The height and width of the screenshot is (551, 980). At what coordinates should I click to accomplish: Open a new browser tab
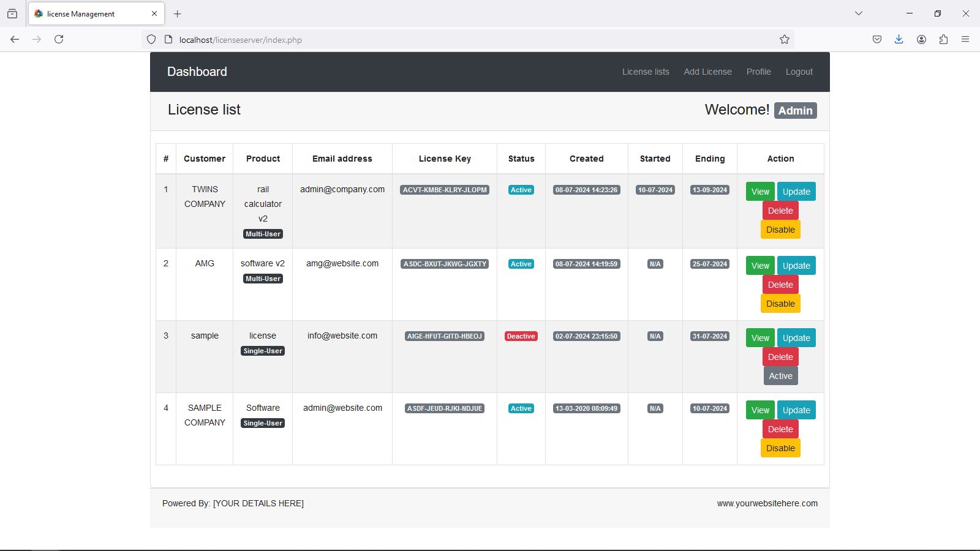(177, 13)
